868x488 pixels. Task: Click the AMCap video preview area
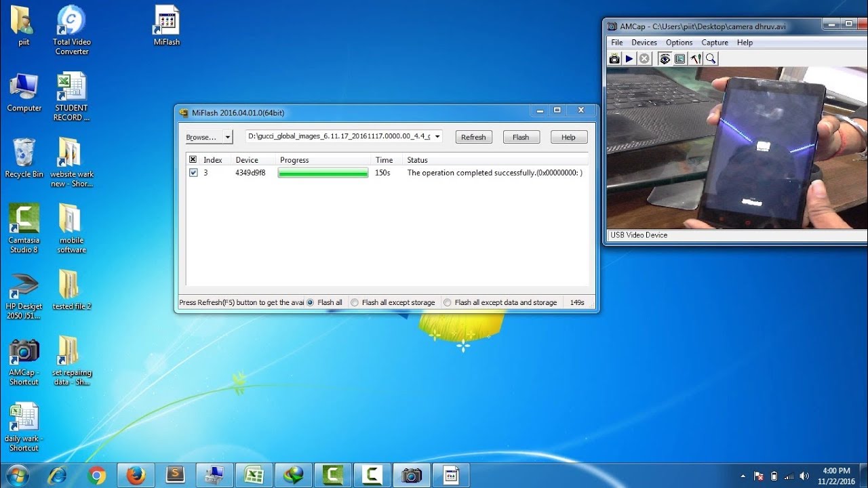click(736, 148)
